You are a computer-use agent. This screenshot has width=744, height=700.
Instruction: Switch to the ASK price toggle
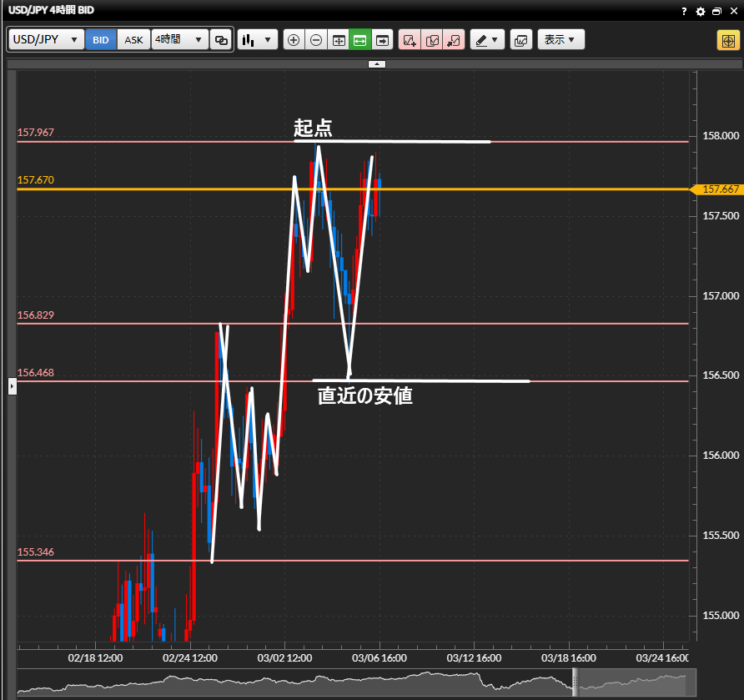coord(133,39)
